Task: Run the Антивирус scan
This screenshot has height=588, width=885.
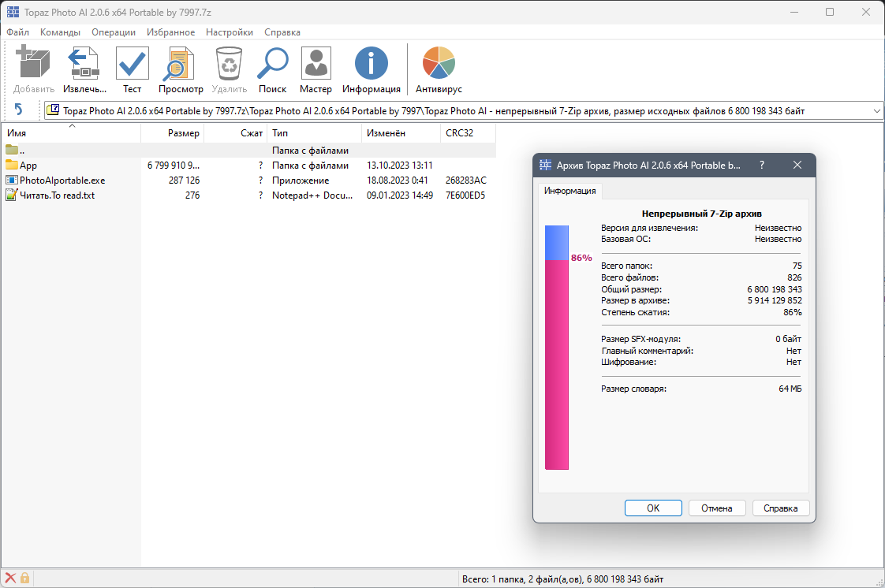Action: [x=438, y=67]
